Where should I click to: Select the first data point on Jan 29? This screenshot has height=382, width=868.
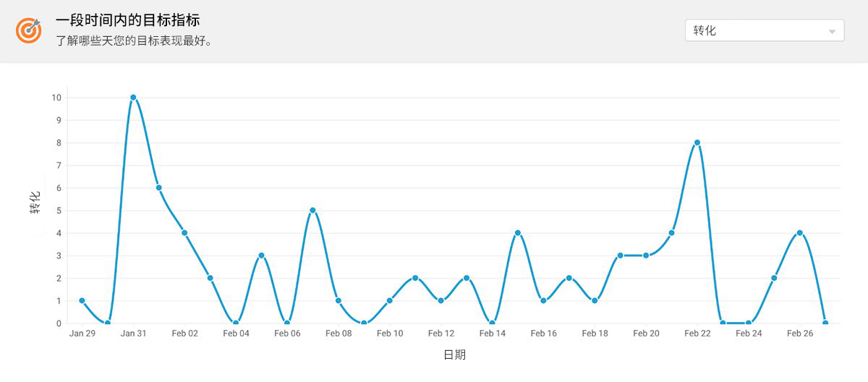[x=82, y=301]
